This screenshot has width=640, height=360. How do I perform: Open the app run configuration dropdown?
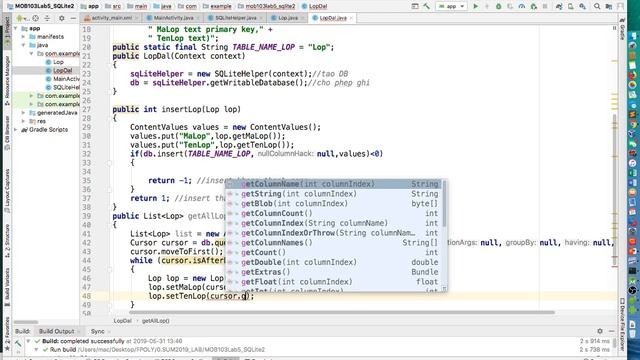click(451, 6)
